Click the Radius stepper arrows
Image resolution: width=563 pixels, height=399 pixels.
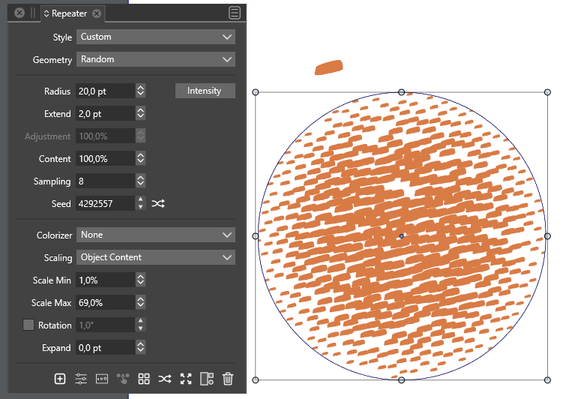click(140, 91)
